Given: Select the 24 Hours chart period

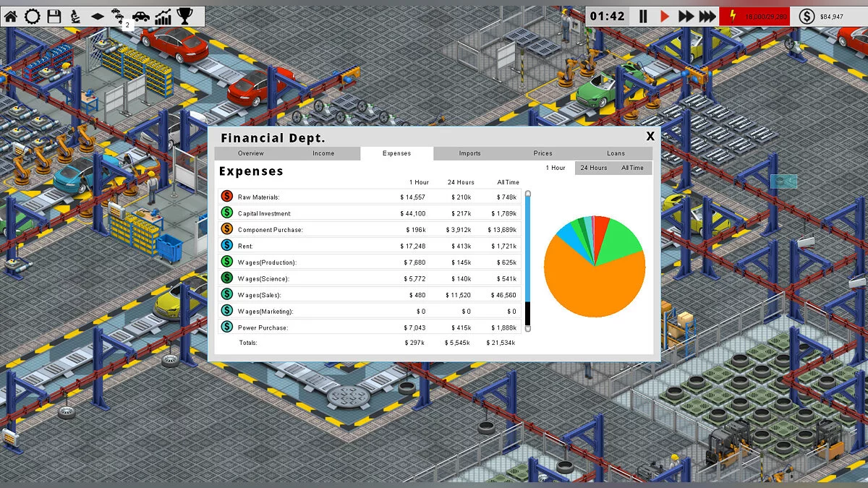Looking at the screenshot, I should coord(594,168).
